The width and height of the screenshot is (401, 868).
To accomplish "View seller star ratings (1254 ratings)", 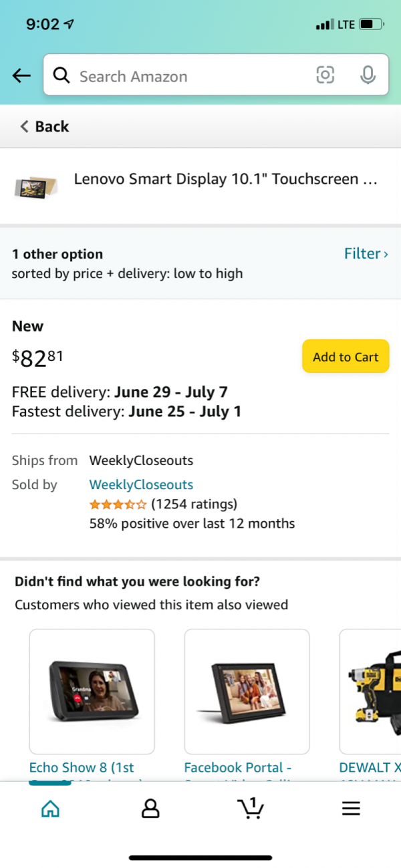I will click(x=163, y=504).
